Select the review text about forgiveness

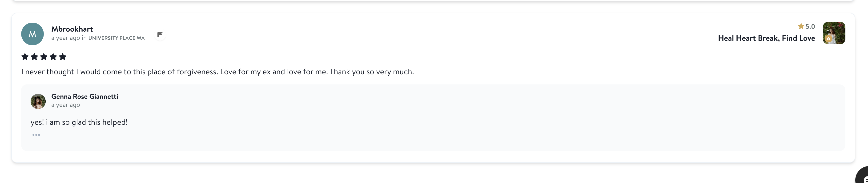217,72
